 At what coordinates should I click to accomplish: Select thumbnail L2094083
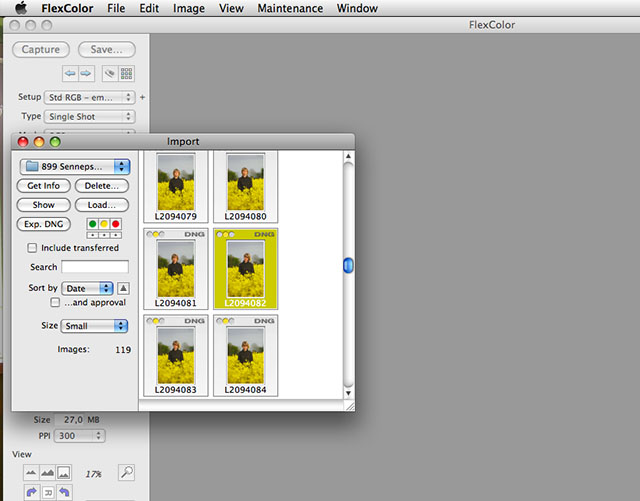coord(176,356)
